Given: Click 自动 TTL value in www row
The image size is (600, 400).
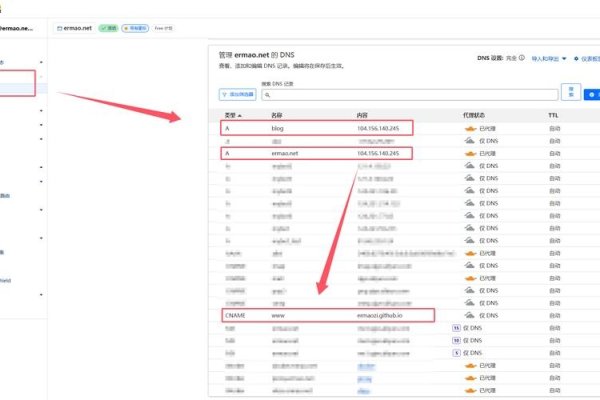Looking at the screenshot, I should [x=554, y=315].
